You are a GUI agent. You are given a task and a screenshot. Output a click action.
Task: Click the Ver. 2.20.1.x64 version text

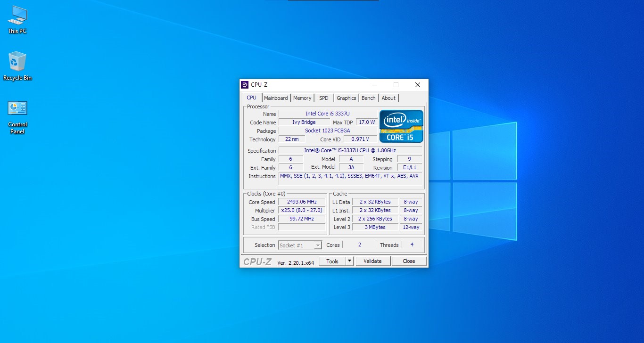[296, 263]
